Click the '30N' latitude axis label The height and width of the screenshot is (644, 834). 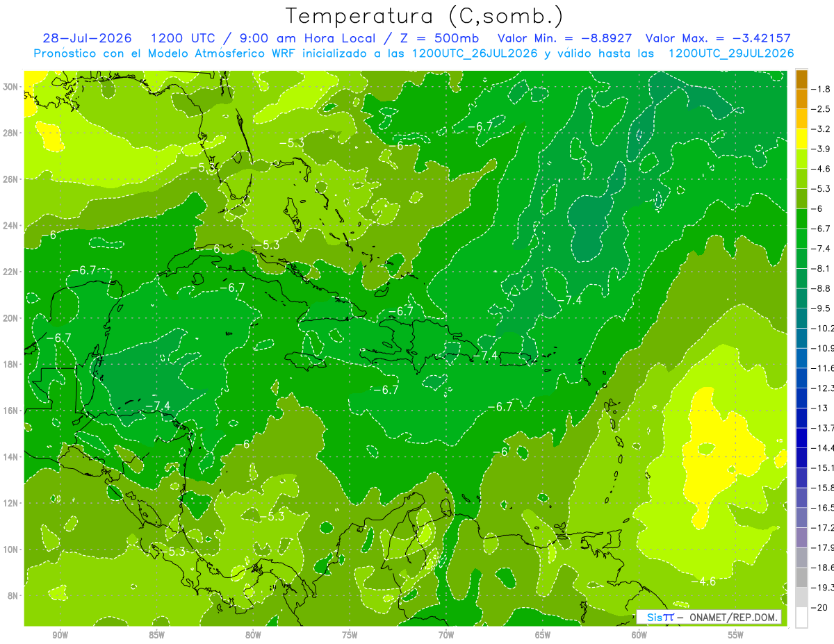tap(10, 87)
